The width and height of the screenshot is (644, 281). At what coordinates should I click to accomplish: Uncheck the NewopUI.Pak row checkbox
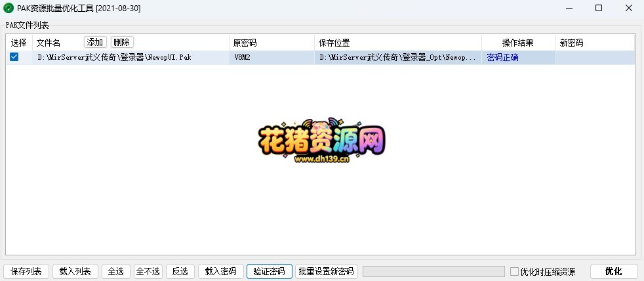click(x=14, y=57)
